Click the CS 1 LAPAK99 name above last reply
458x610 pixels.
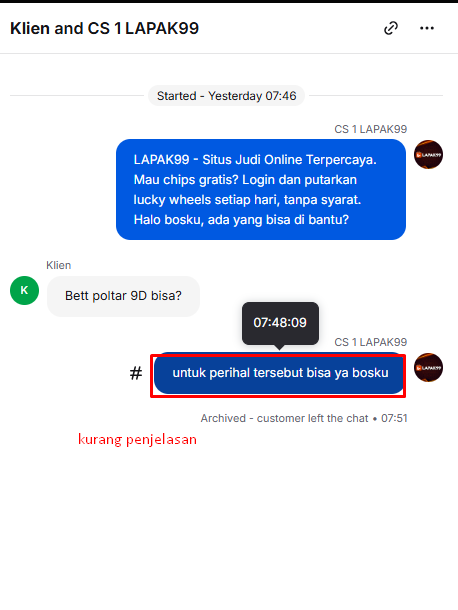370,342
